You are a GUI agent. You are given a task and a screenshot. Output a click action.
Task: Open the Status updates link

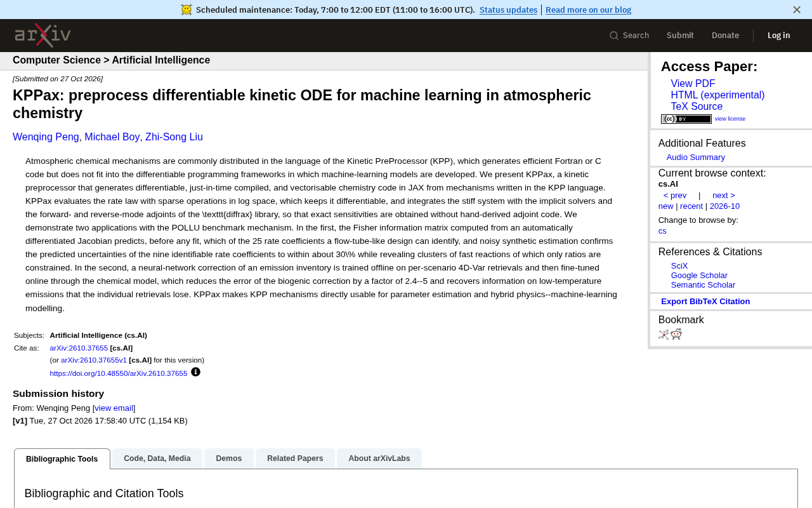(508, 10)
